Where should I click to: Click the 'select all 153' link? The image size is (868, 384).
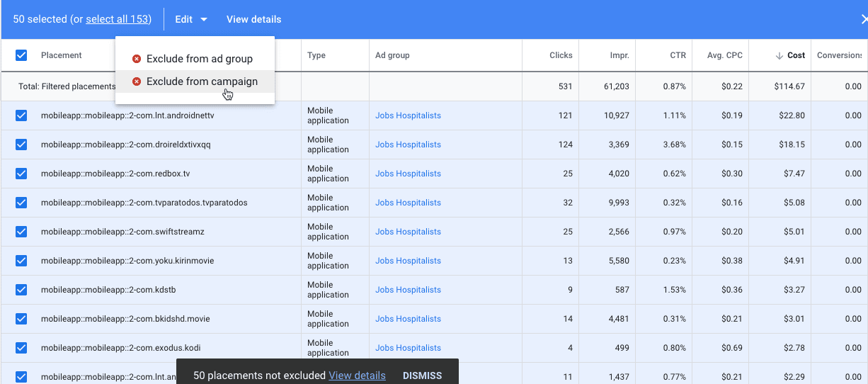coord(118,19)
